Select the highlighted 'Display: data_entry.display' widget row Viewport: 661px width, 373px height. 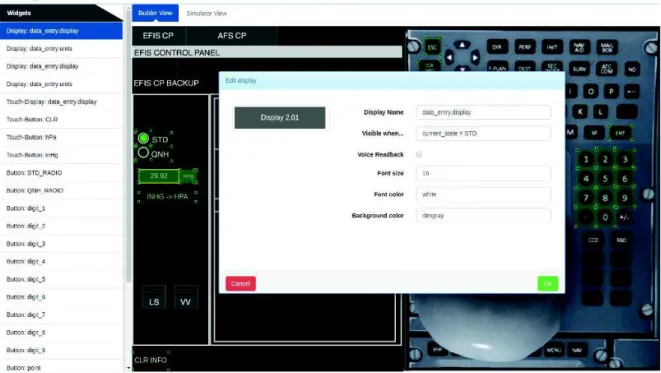point(62,31)
